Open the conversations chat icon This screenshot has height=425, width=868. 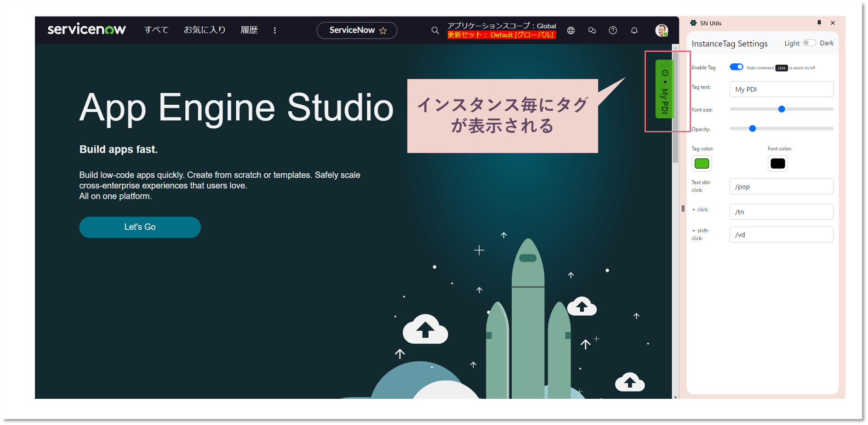pyautogui.click(x=592, y=30)
